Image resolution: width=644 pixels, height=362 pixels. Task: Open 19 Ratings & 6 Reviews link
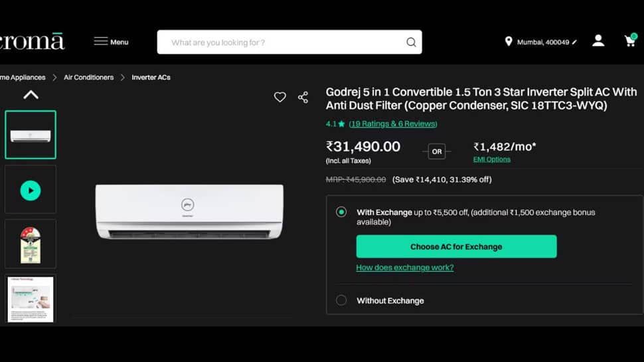pyautogui.click(x=393, y=124)
